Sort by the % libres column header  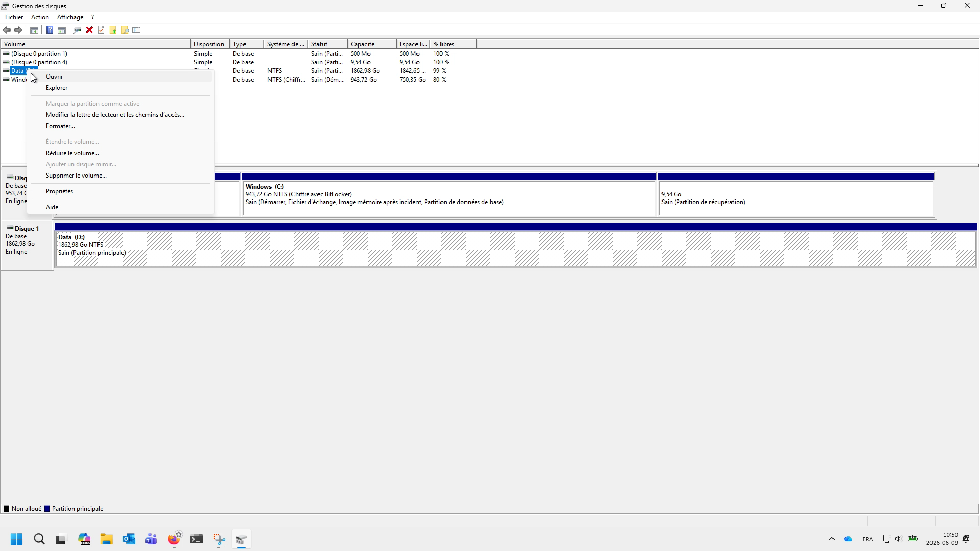tap(453, 44)
